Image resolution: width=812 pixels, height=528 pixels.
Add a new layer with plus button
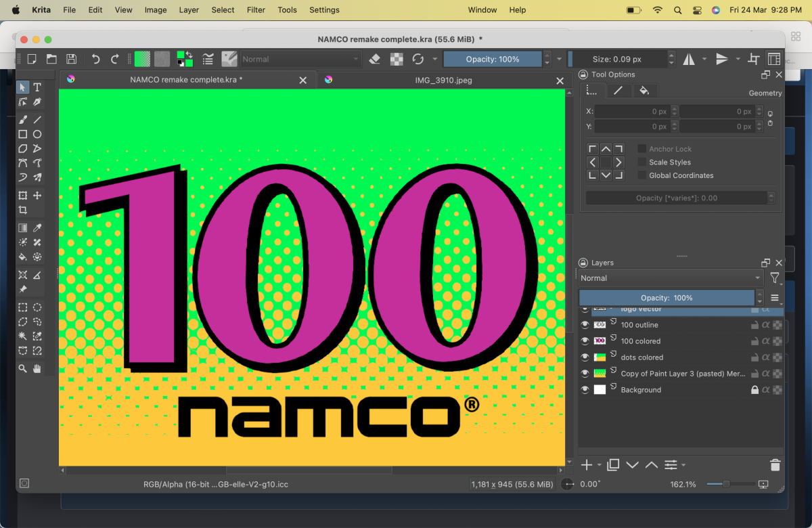[587, 465]
